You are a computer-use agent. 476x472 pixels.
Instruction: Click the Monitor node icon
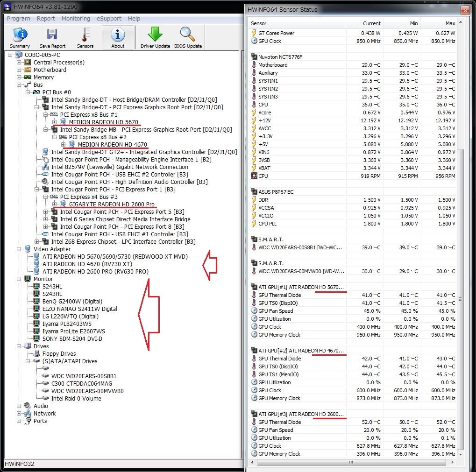(28, 279)
